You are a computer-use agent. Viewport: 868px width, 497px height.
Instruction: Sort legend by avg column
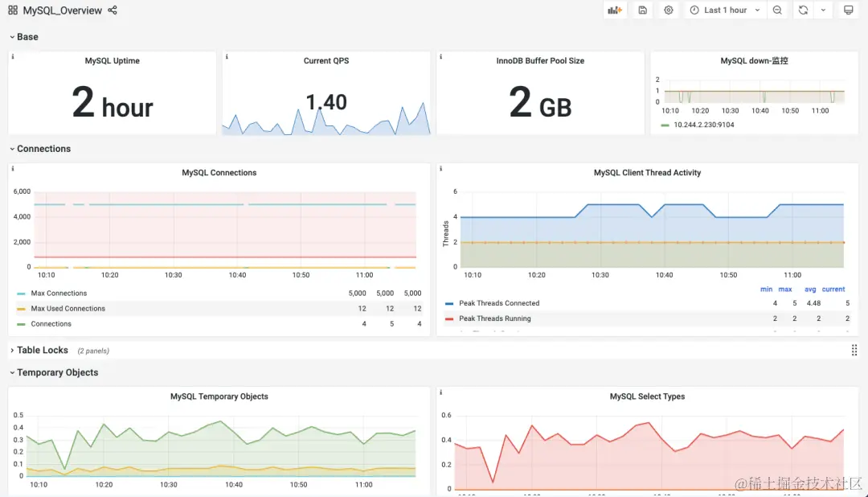tap(810, 290)
